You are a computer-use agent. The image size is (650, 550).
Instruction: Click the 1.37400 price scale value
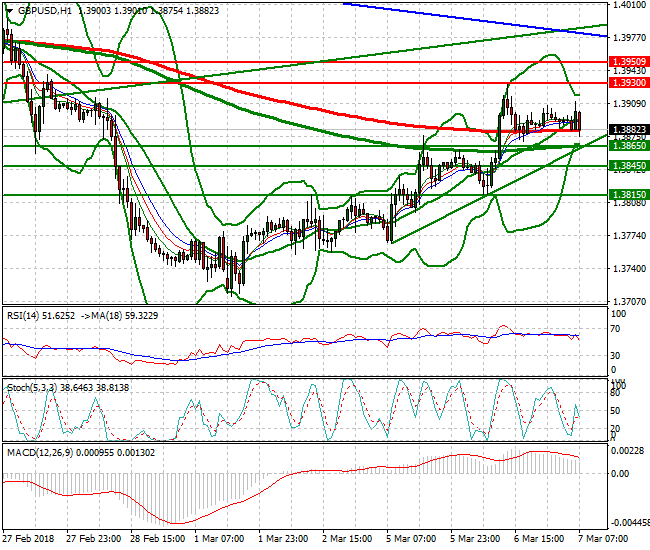[x=629, y=269]
